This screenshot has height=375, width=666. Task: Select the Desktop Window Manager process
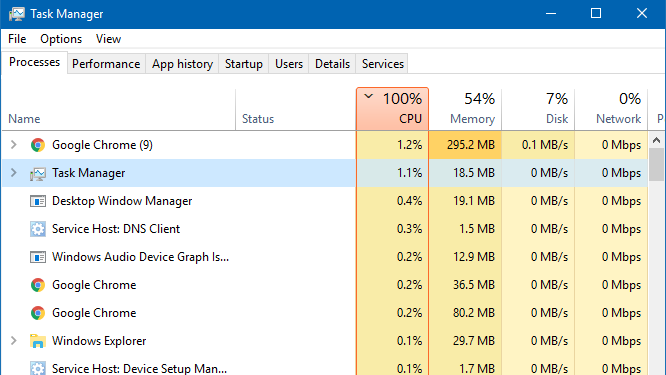(x=122, y=201)
